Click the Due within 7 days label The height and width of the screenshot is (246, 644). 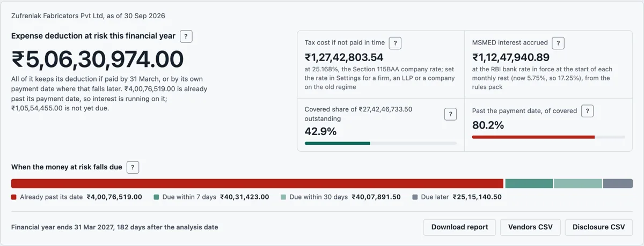click(x=189, y=197)
